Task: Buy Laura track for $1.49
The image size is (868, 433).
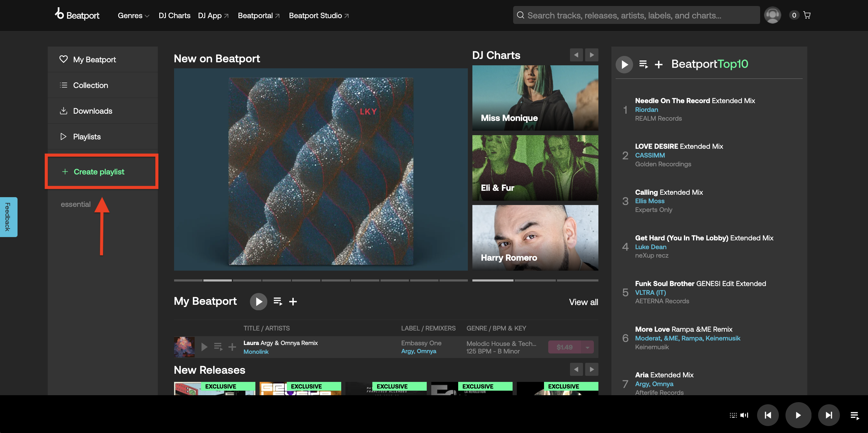Action: 564,347
